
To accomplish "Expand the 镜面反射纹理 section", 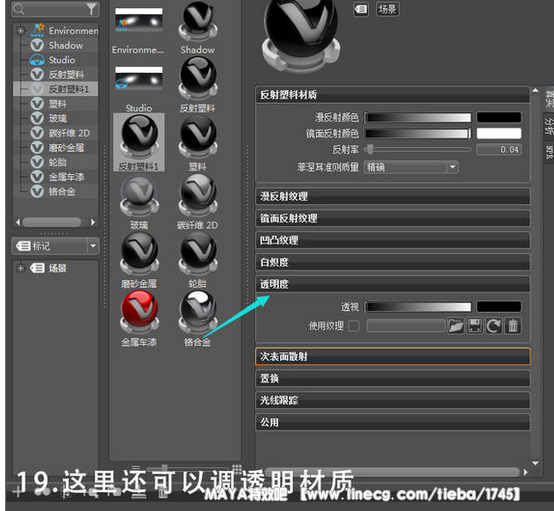I will click(x=392, y=218).
